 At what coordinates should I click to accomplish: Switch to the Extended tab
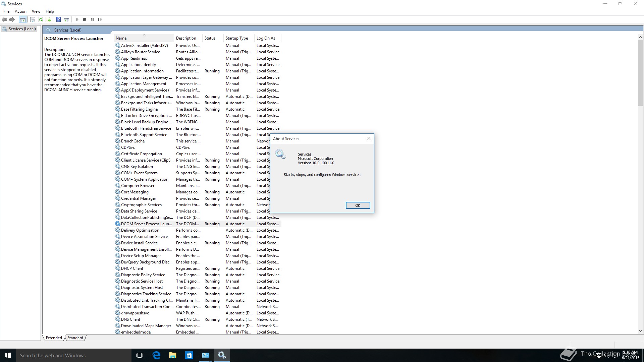[54, 338]
